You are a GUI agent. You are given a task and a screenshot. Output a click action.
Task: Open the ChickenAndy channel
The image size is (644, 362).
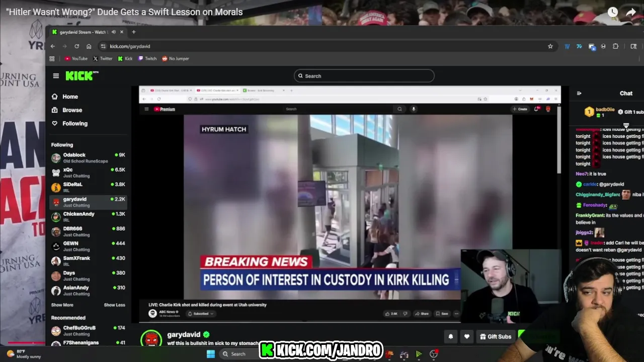(88, 217)
